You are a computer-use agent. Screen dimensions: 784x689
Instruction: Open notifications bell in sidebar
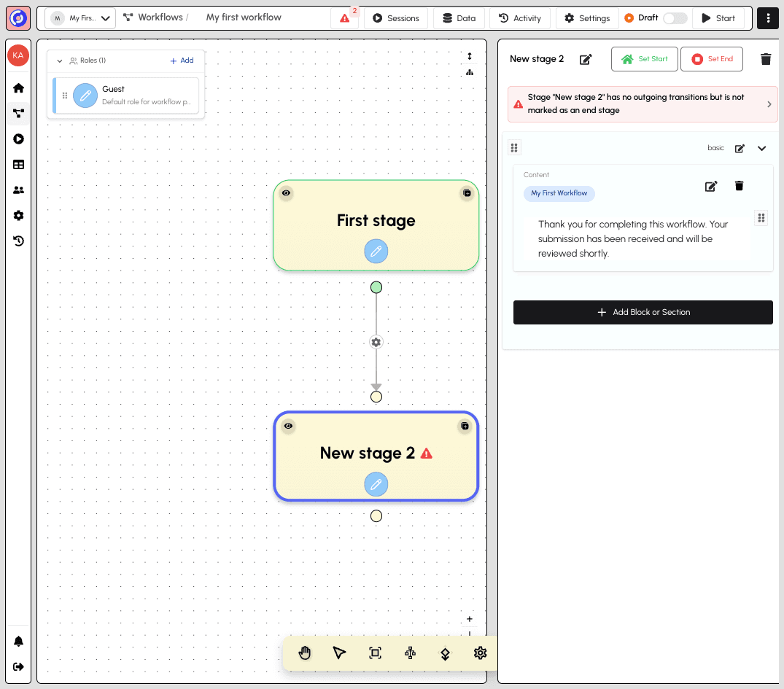click(x=18, y=642)
